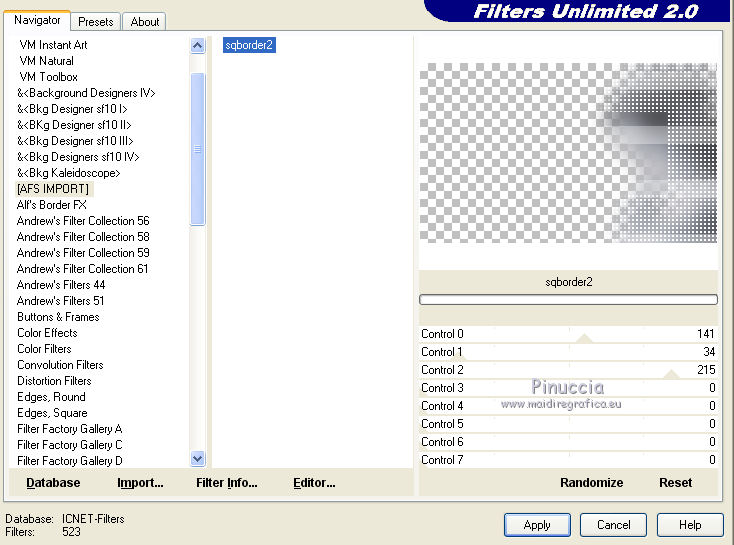Click the Control 2 value 215
Viewport: 734px width, 545px height.
coord(706,370)
